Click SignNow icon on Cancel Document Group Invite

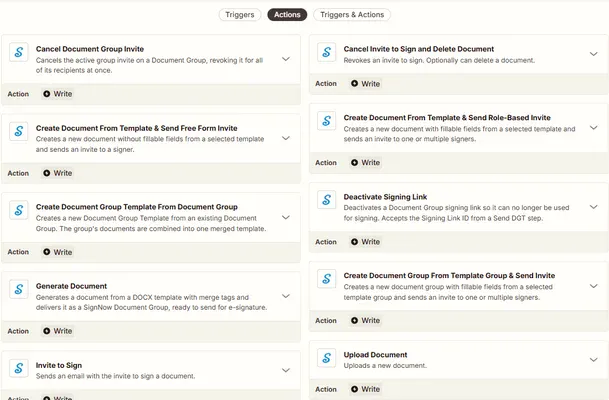click(x=19, y=52)
